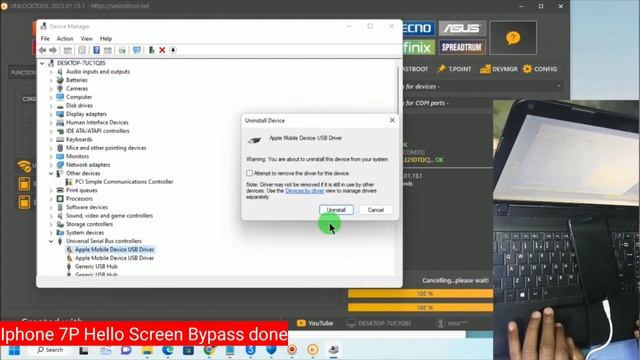This screenshot has width=640, height=360.
Task: Click the Back arrow in Device Manager toolbar
Action: tap(42, 50)
